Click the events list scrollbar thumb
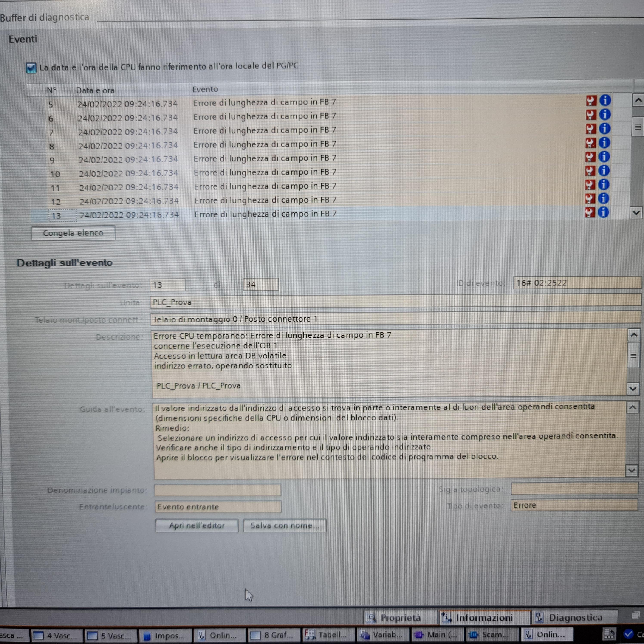The height and width of the screenshot is (644, 644). pos(638,127)
